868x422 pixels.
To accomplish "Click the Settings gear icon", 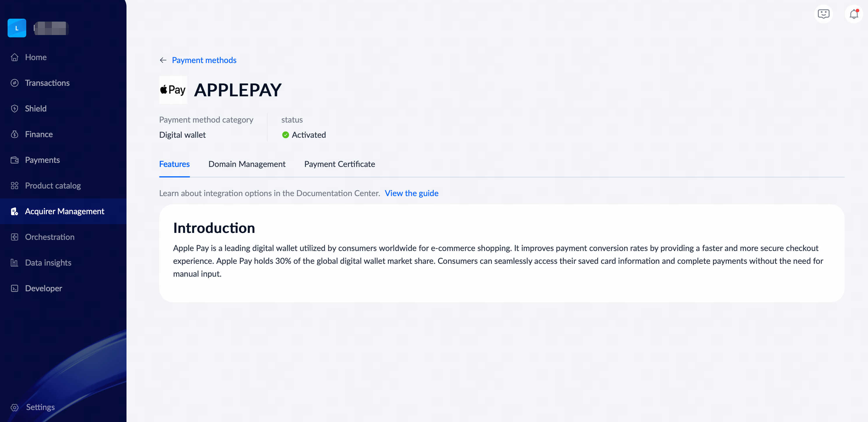I will point(15,407).
